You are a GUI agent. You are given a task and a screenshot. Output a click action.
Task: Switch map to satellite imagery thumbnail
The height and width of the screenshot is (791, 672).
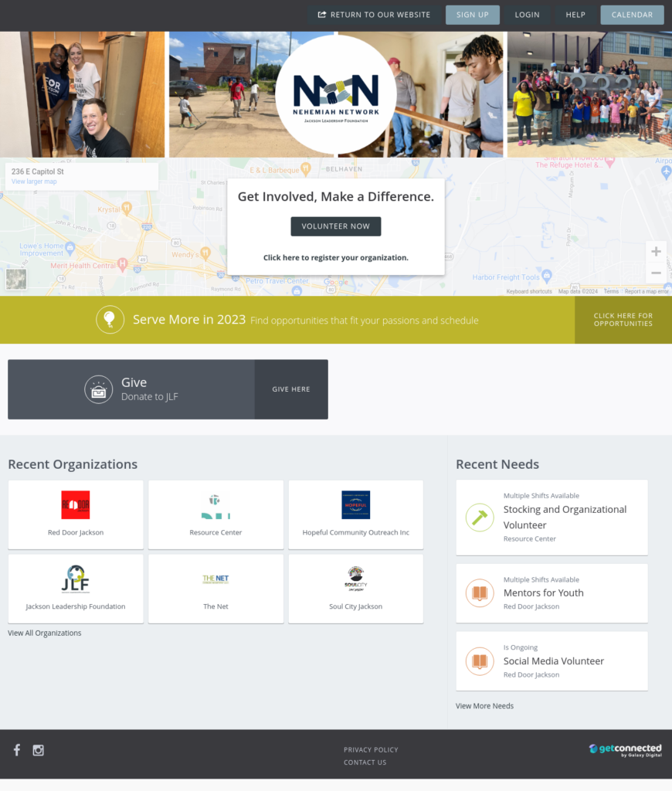[x=16, y=279]
